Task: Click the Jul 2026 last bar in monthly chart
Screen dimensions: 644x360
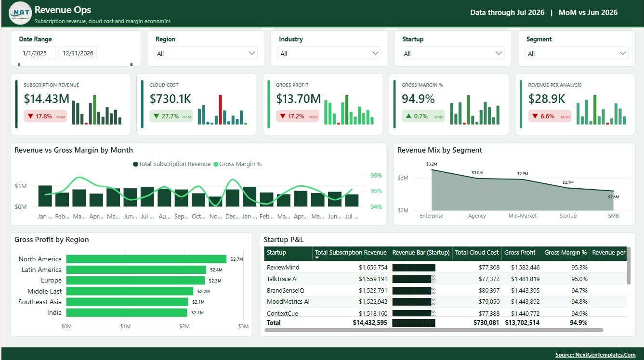Action: [x=352, y=201]
